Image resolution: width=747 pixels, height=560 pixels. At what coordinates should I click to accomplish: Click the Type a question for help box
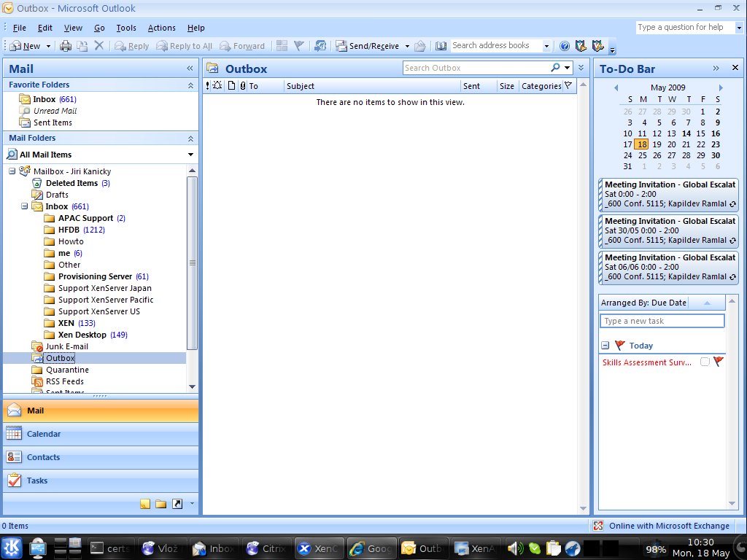(x=685, y=27)
